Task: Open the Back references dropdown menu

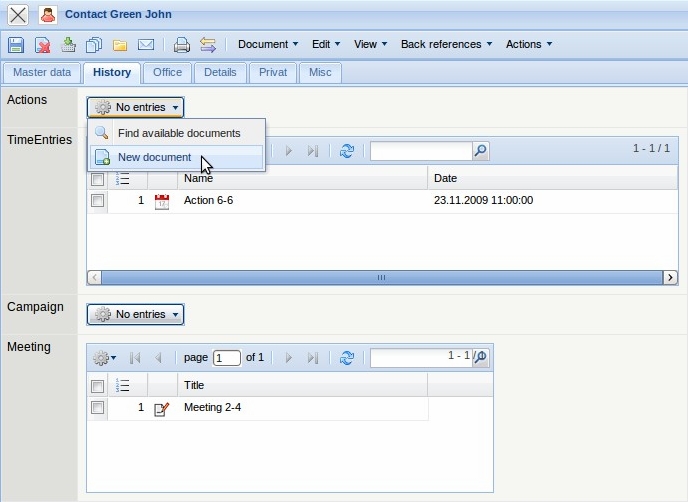Action: pyautogui.click(x=447, y=44)
